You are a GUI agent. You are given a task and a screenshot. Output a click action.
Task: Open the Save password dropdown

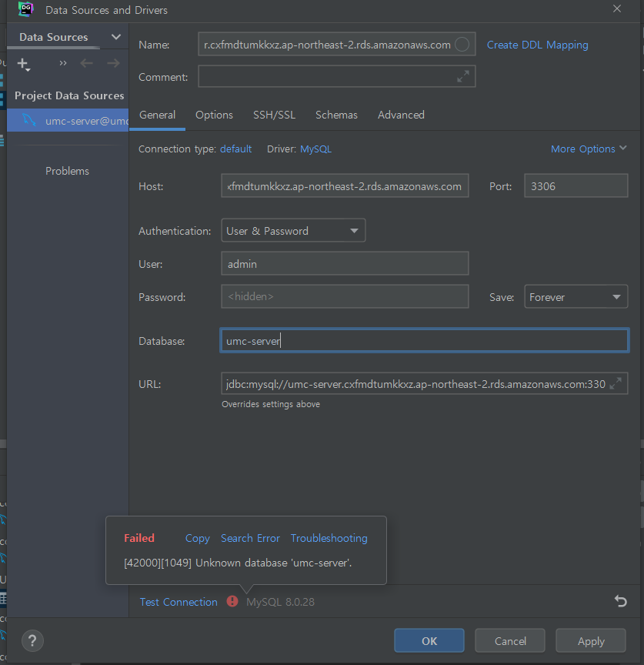click(x=576, y=297)
